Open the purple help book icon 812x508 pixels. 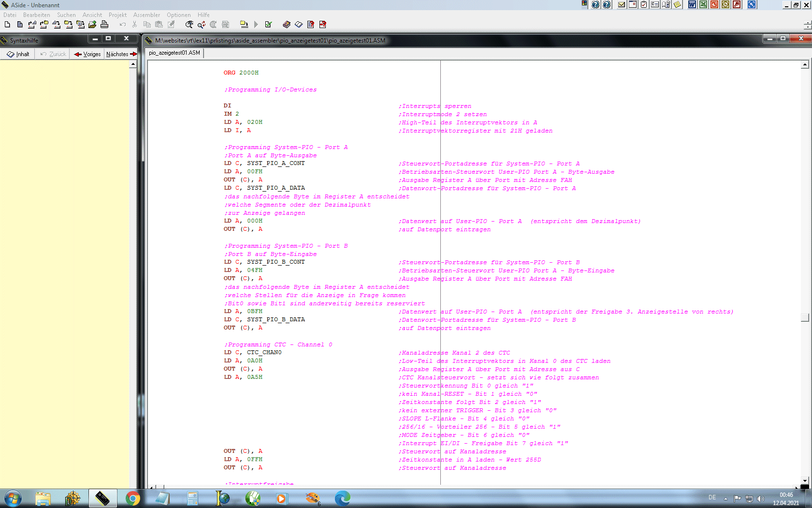click(x=287, y=25)
